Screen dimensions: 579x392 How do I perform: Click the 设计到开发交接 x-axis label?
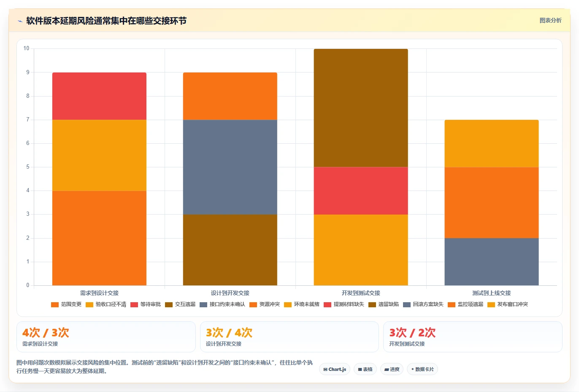230,293
